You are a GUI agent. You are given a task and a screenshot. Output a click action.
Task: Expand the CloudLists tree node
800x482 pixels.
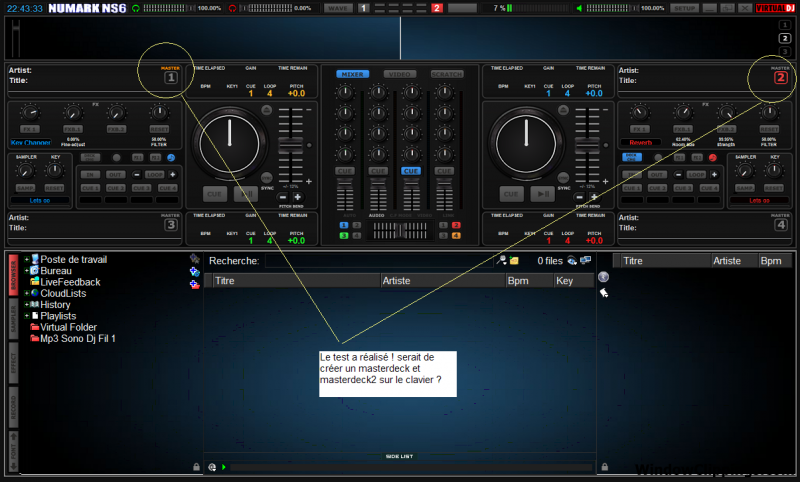pyautogui.click(x=26, y=293)
